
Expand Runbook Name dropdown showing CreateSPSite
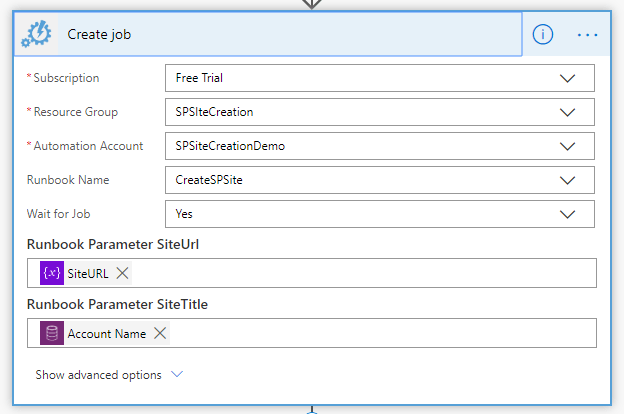click(x=568, y=180)
